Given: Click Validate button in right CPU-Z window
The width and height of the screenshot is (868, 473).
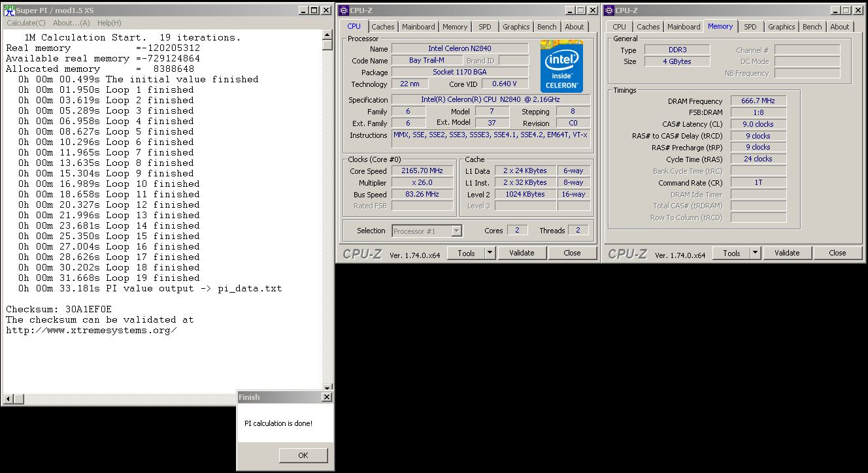Looking at the screenshot, I should (787, 253).
